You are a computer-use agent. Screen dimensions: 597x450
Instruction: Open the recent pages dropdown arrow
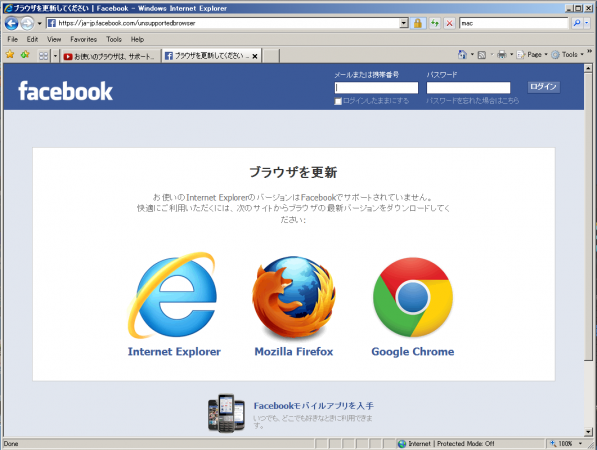tap(39, 24)
